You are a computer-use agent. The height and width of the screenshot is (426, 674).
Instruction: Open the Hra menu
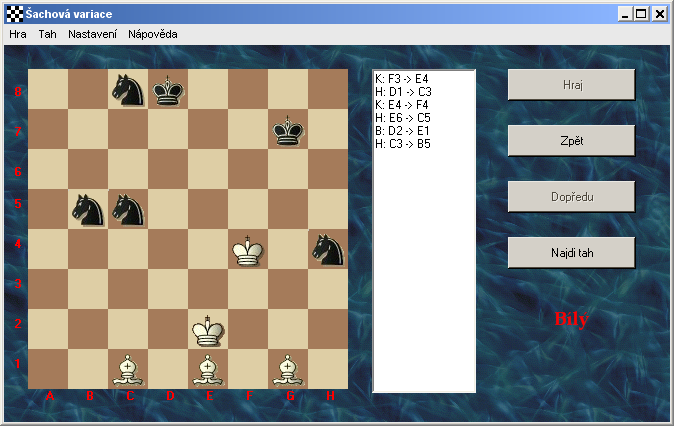tap(18, 33)
